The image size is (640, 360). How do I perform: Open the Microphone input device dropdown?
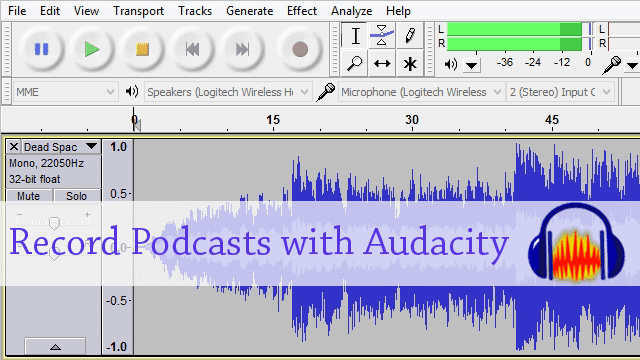pyautogui.click(x=421, y=92)
